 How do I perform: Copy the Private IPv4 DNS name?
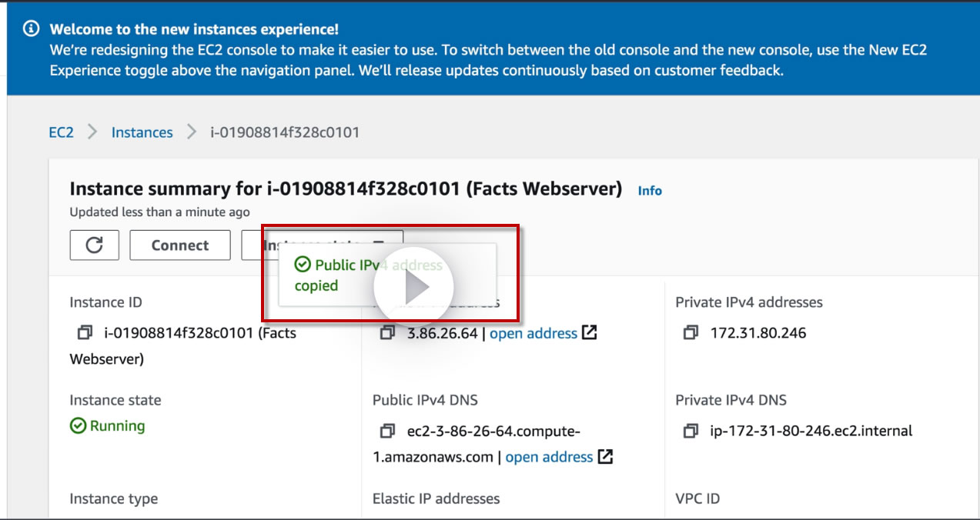(x=691, y=431)
